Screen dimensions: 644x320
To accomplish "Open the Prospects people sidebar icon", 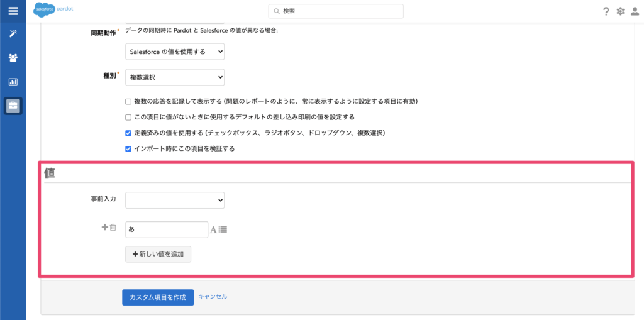I will [13, 58].
